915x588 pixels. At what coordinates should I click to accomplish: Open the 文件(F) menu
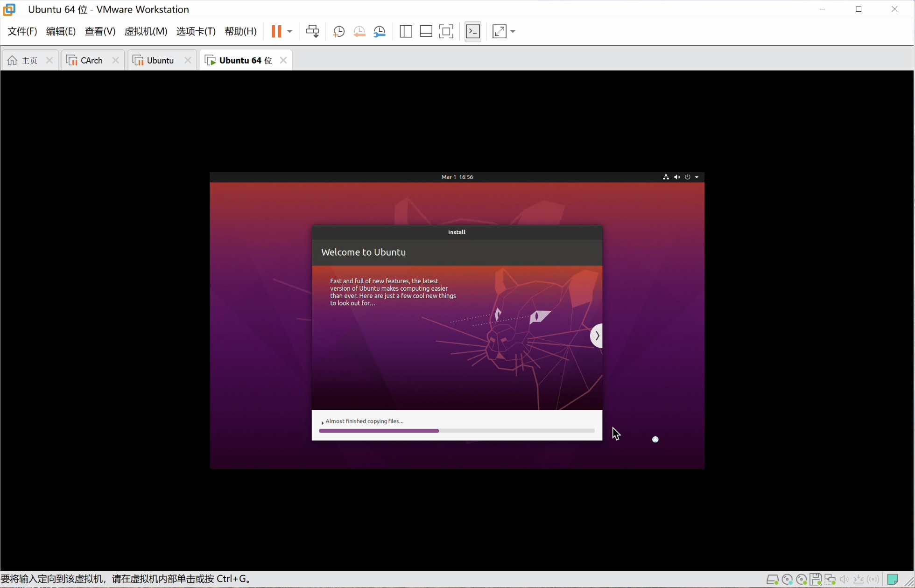[22, 31]
